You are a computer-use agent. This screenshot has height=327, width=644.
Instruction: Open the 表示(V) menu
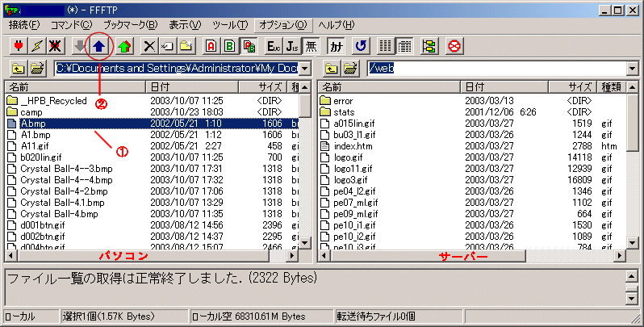click(185, 25)
